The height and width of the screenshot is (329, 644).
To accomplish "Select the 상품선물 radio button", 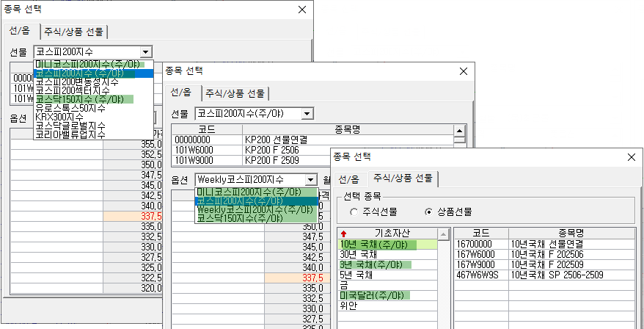I will pos(429,211).
